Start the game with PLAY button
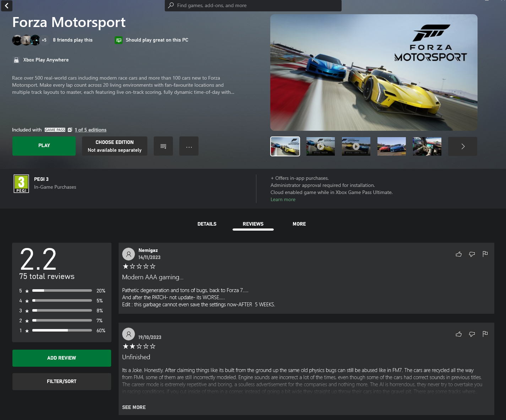The height and width of the screenshot is (420, 506). [44, 146]
